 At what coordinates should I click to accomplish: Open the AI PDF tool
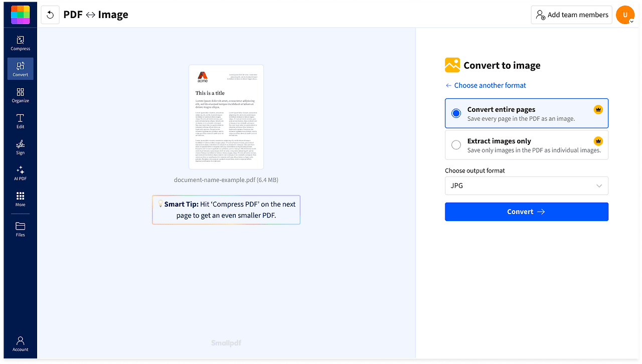(x=20, y=173)
